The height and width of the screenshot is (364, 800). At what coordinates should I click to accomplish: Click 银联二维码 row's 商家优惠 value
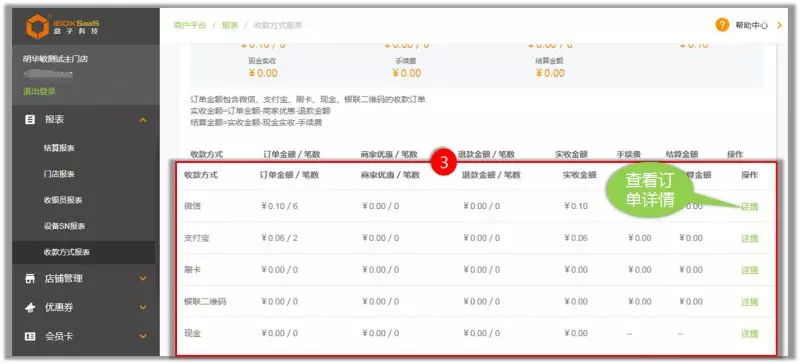coord(380,302)
